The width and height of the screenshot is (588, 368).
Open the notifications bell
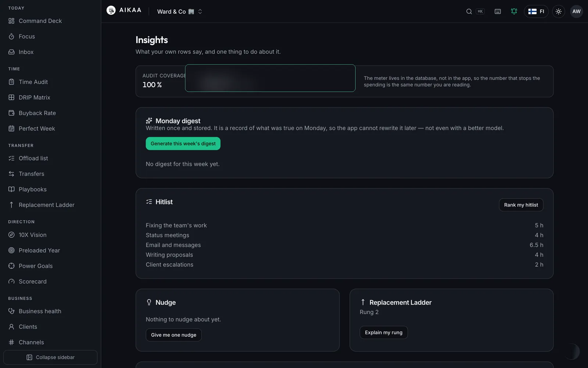pos(514,11)
